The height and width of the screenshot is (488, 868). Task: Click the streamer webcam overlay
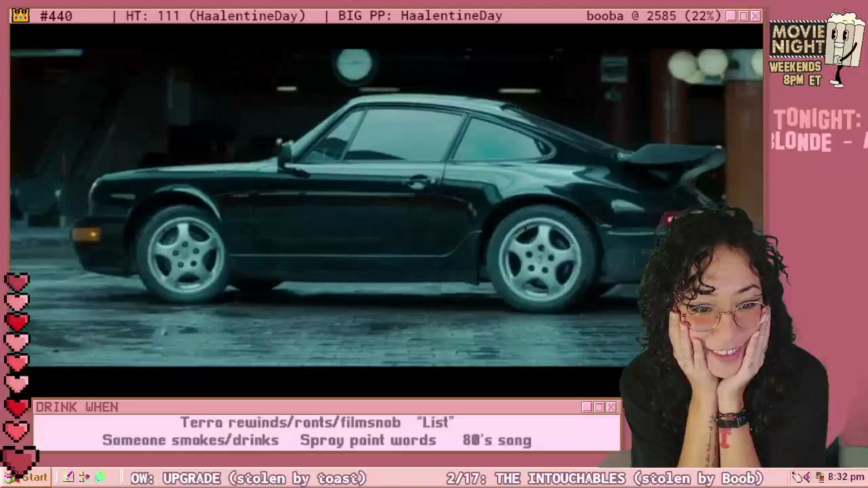pos(723,337)
